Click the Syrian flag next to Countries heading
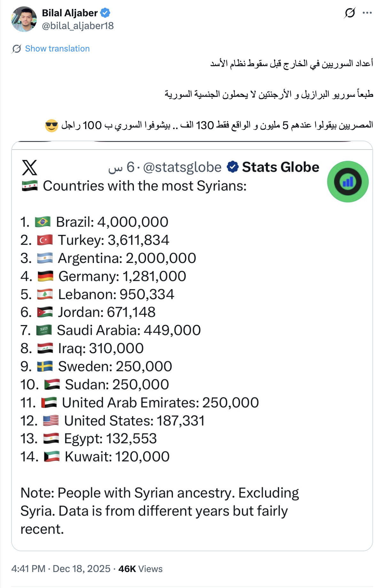Viewport: 383px width, 588px height. [x=30, y=186]
